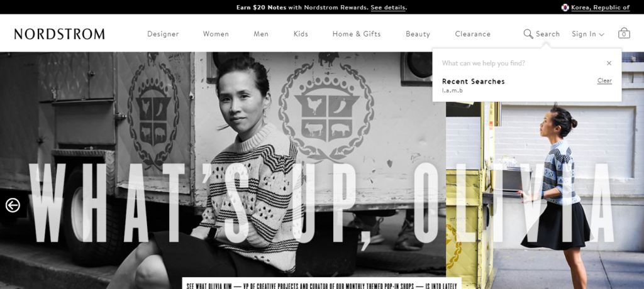Open the Women menu
Screen dimensions: 644x289
click(216, 34)
